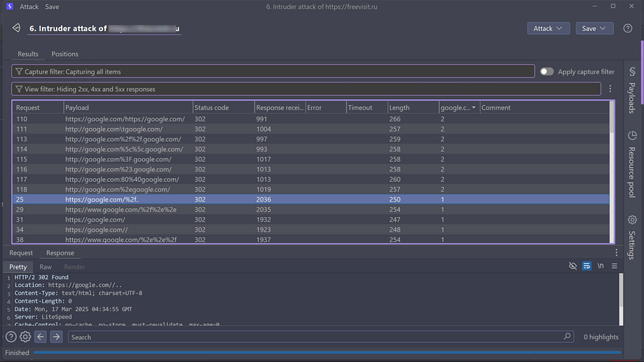The image size is (644, 362).
Task: Open the request/response pane three-dot menu
Action: click(x=616, y=252)
